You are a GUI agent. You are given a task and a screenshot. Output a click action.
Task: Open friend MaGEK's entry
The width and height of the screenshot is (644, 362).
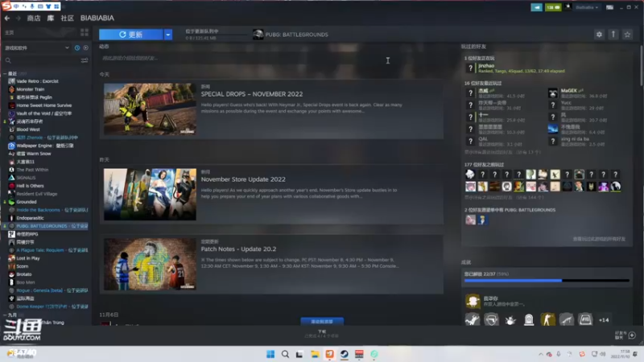tap(578, 93)
